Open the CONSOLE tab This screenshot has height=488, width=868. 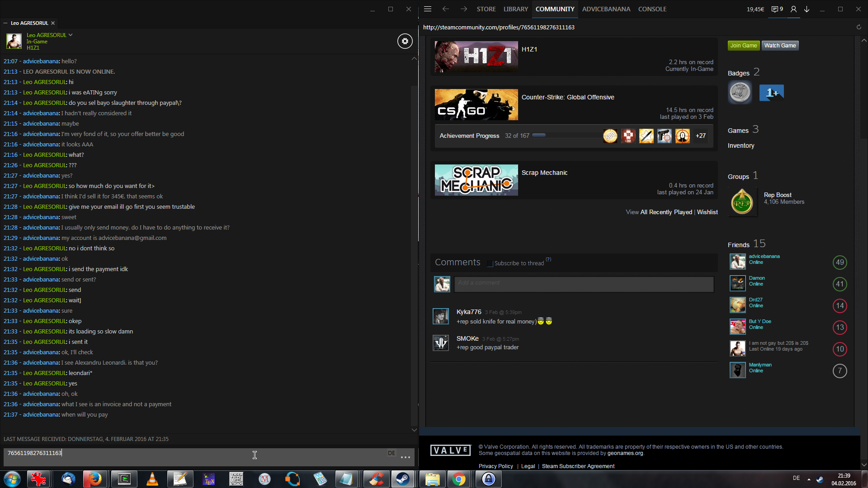point(652,9)
